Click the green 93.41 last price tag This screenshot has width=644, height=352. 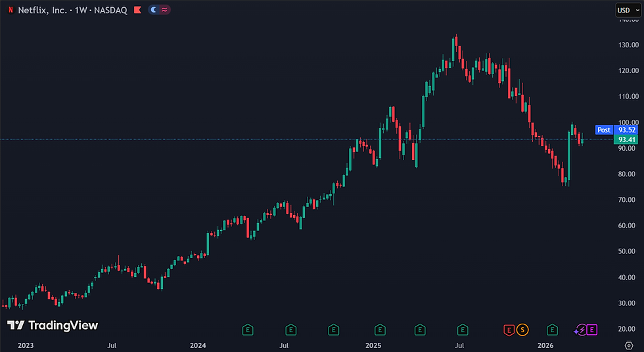point(627,139)
